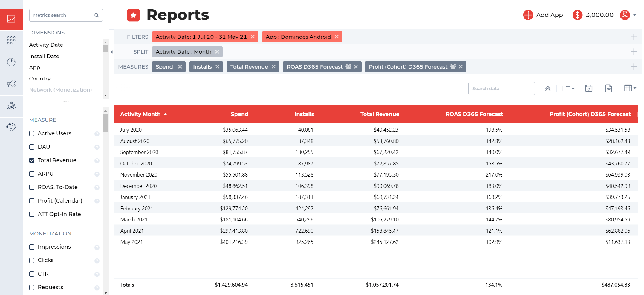Enable the ARPU checkbox
644x295 pixels.
[32, 174]
